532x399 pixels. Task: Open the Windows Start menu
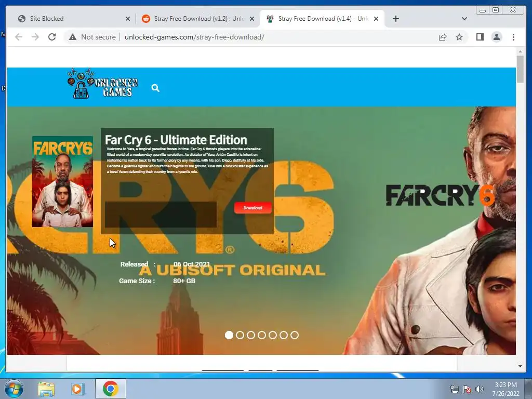14,389
